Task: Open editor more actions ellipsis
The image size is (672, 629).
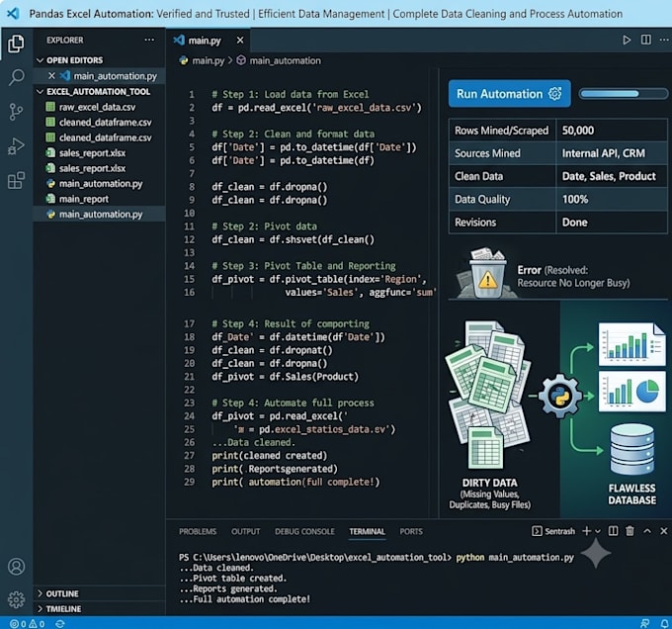Action: coord(664,40)
